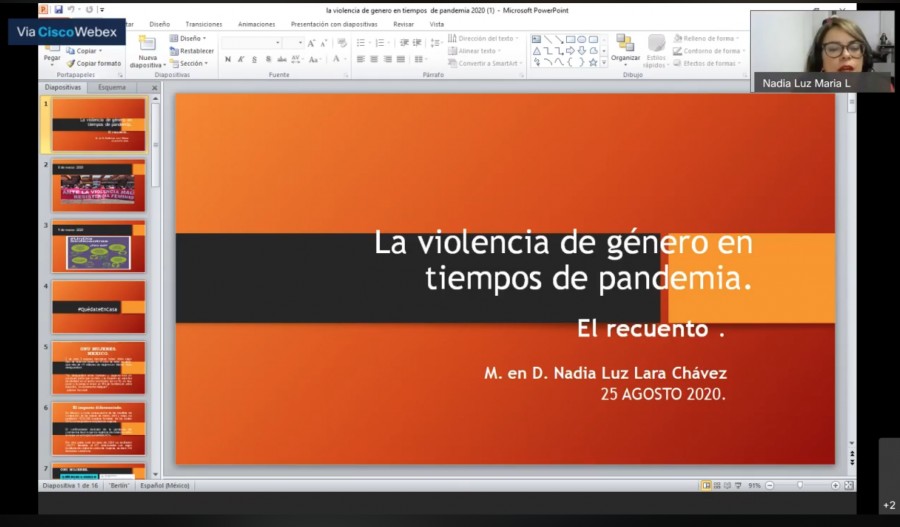The height and width of the screenshot is (527, 900).
Task: Clear all formatting with the eraser icon
Action: (342, 43)
